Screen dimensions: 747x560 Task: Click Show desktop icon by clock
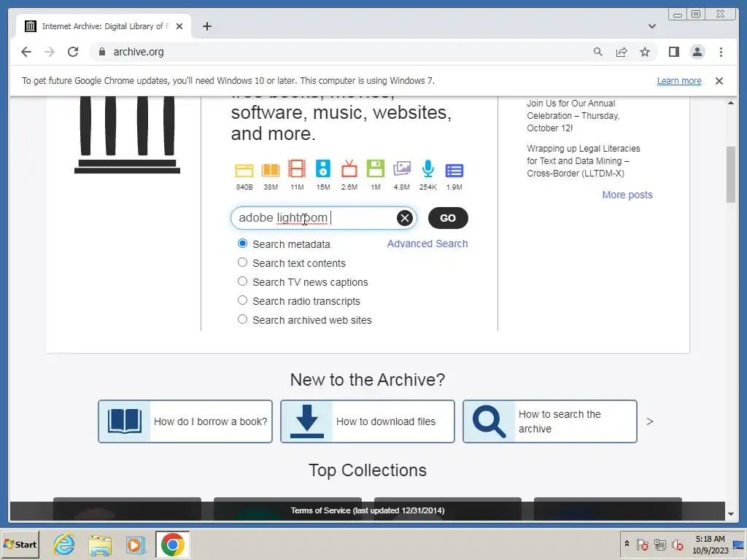click(x=738, y=544)
